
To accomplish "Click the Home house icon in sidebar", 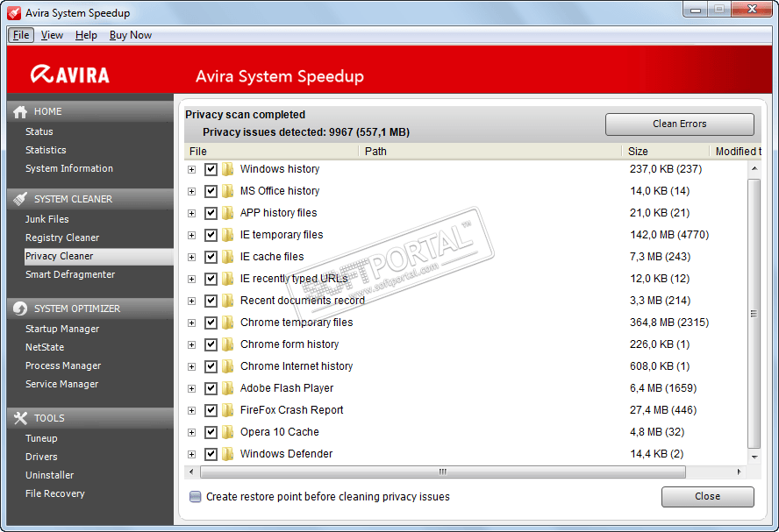I will 20,112.
